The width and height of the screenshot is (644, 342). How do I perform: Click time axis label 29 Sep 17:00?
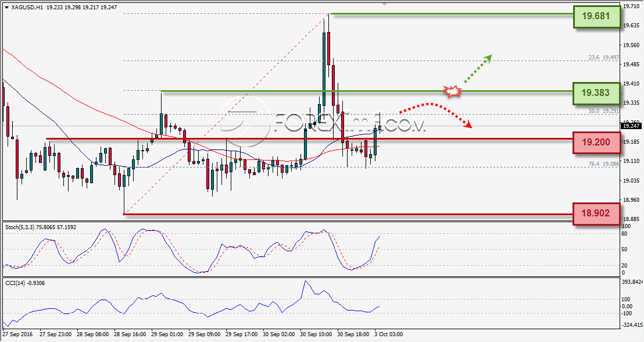point(242,334)
